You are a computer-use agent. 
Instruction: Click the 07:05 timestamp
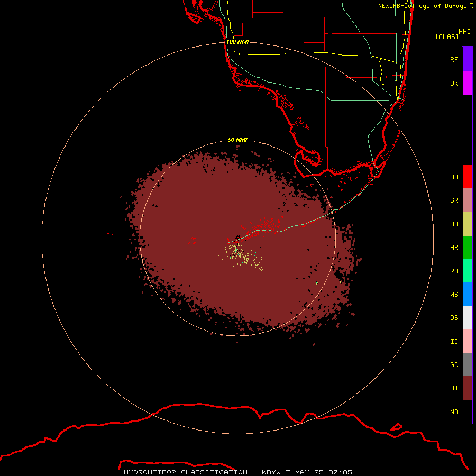(x=341, y=472)
